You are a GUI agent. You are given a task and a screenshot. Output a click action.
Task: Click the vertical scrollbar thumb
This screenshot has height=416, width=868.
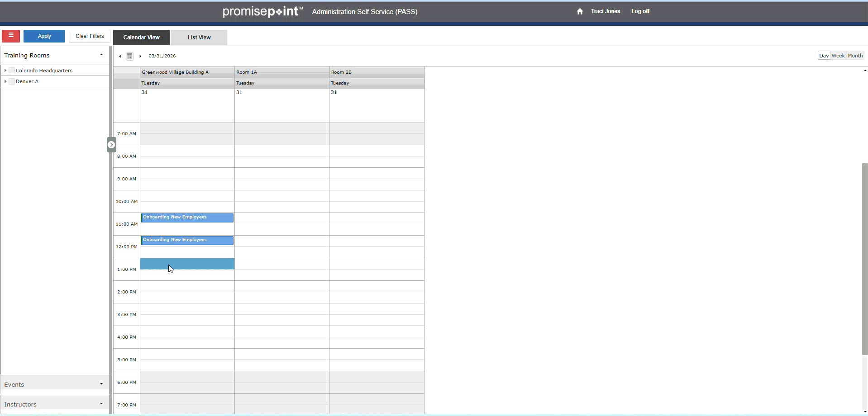coord(865,259)
